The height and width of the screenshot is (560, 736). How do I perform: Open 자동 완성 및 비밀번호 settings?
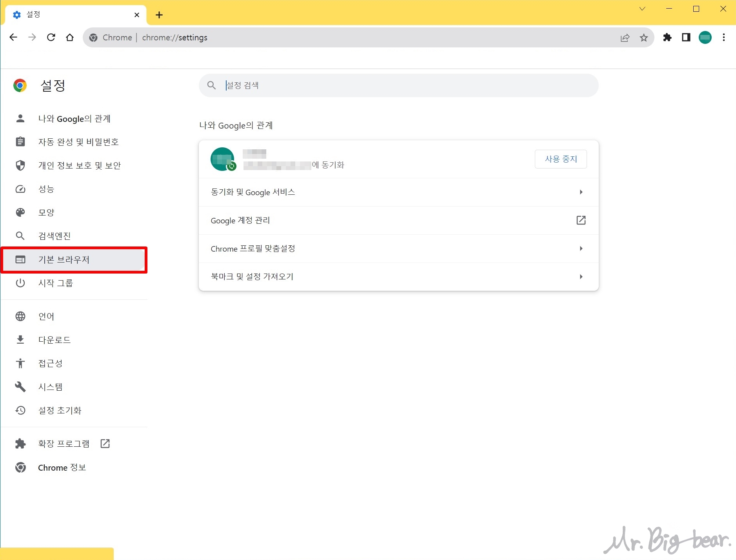(x=75, y=142)
